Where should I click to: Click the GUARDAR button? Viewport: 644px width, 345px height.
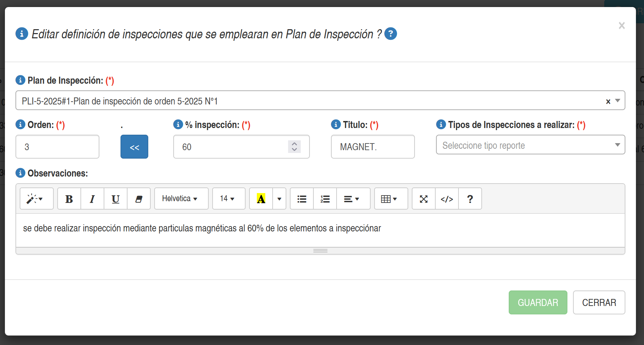(x=538, y=302)
